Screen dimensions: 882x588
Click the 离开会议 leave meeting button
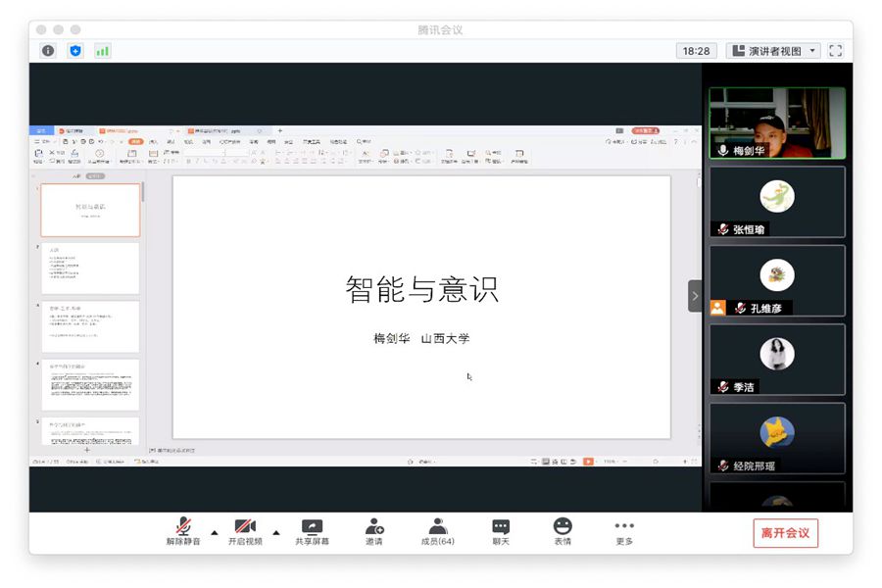(x=785, y=533)
